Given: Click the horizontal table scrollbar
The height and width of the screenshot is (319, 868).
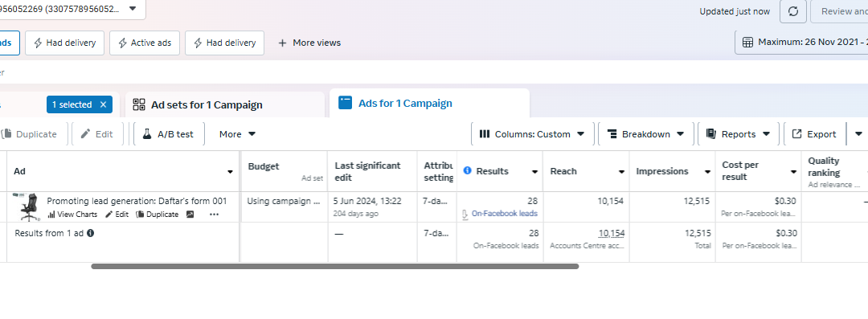Looking at the screenshot, I should 335,267.
